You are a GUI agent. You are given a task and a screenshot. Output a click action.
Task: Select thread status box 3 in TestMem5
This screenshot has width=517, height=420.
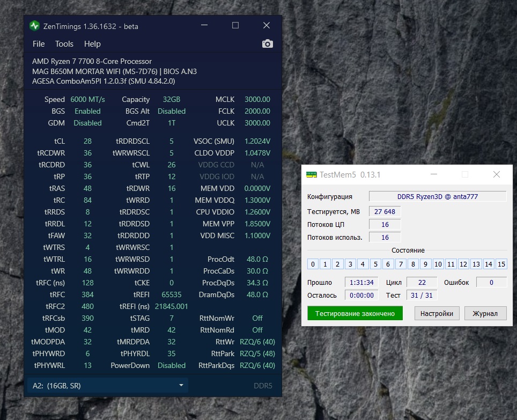pos(350,264)
